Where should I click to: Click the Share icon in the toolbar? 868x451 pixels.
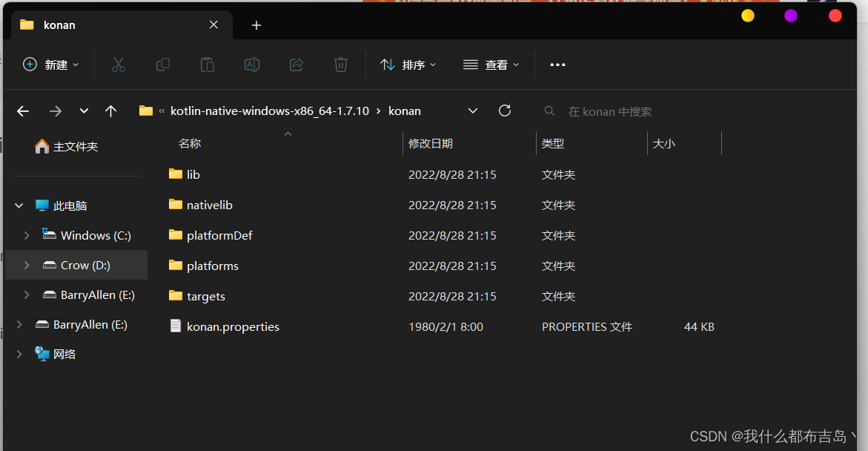[x=296, y=65]
